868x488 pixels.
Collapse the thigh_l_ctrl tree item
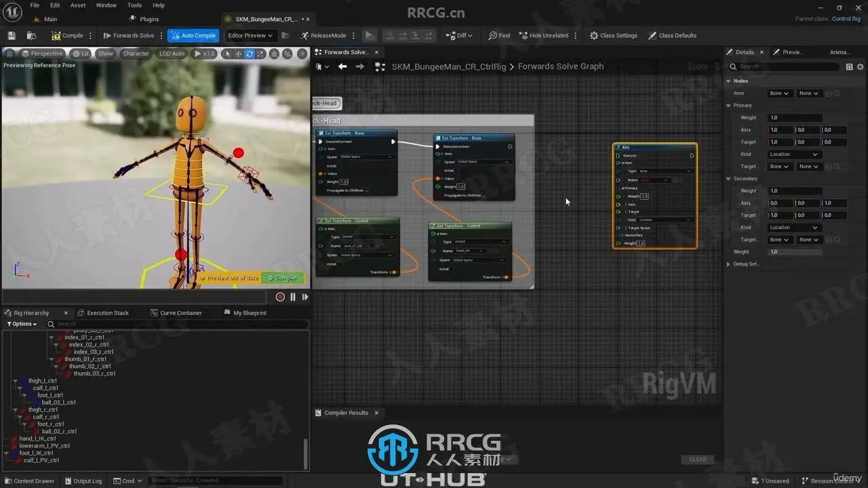pyautogui.click(x=16, y=381)
